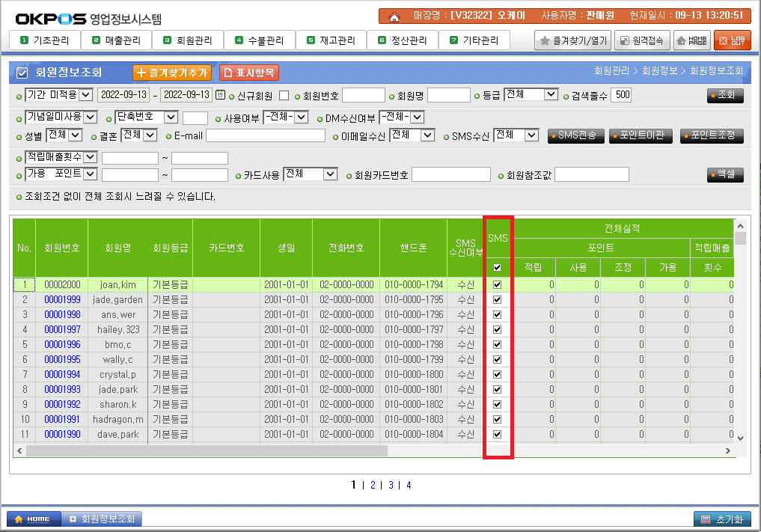
Task: Open the 즐겨찾기/열기 favorites star button
Action: 573,40
